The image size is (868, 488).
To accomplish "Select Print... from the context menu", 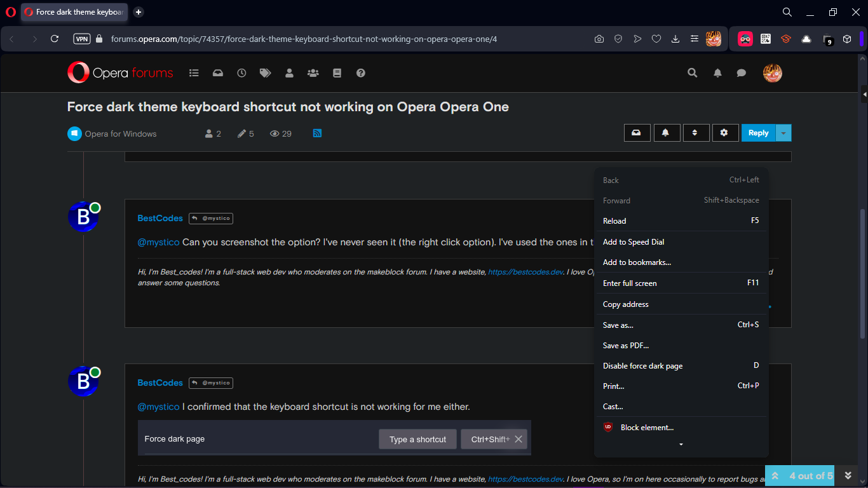I will click(681, 386).
